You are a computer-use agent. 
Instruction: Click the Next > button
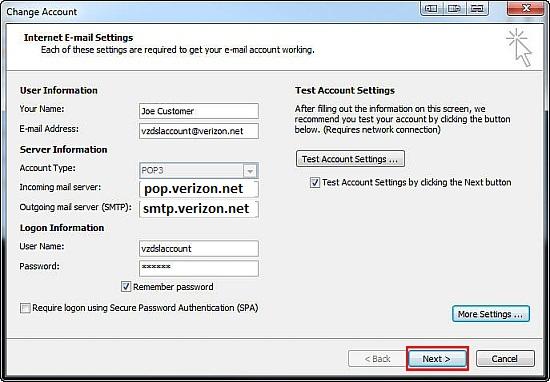437,358
